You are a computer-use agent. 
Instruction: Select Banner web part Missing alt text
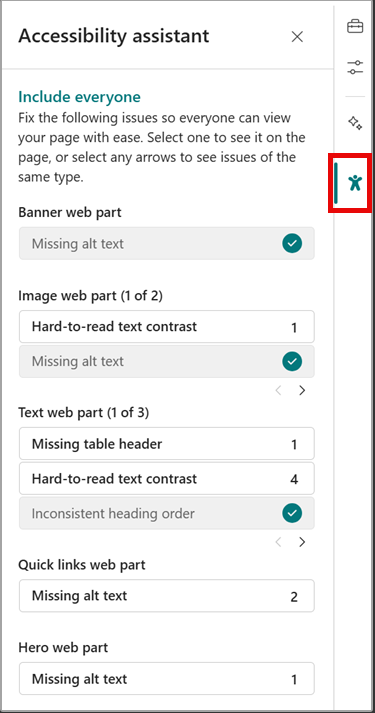[x=166, y=243]
